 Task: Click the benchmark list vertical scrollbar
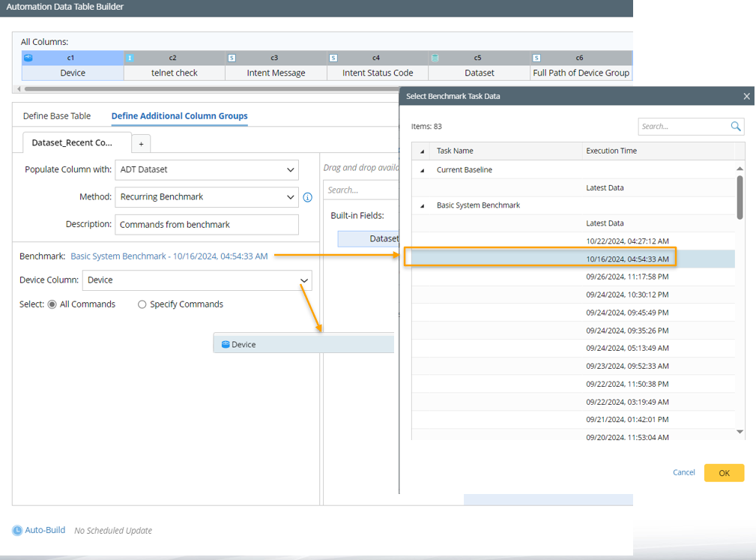740,197
